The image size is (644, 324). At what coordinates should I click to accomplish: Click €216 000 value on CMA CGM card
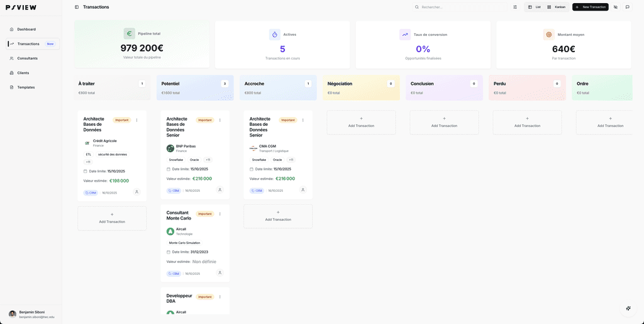[x=285, y=179]
